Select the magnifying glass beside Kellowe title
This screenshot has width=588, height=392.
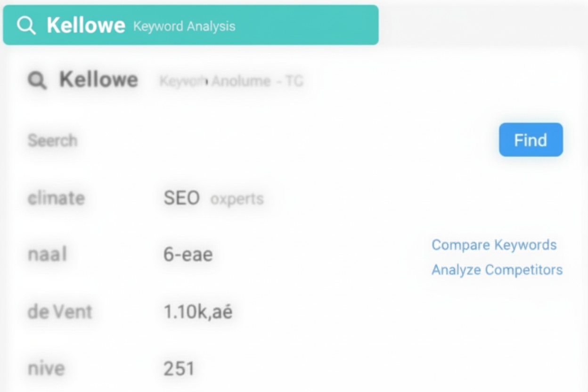point(38,80)
